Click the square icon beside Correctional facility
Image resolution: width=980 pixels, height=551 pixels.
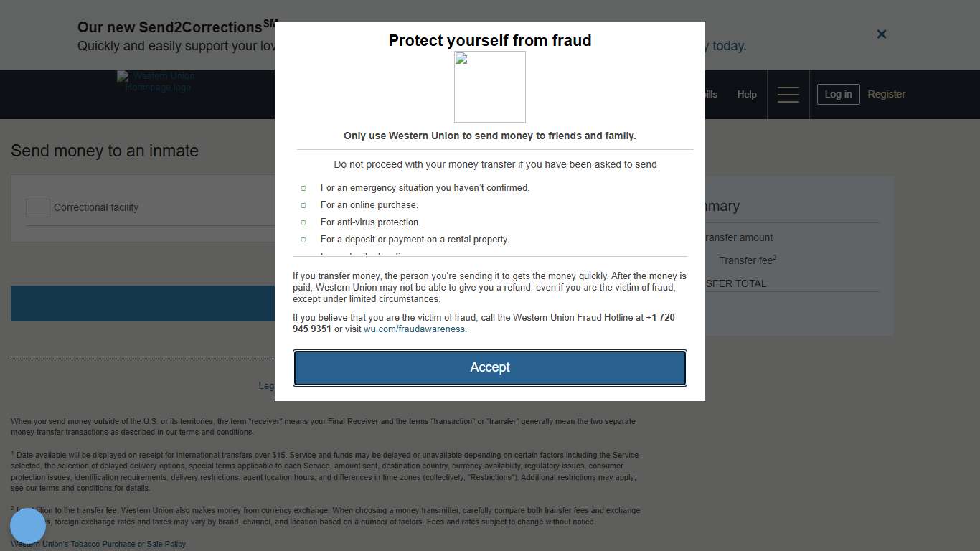(37, 207)
